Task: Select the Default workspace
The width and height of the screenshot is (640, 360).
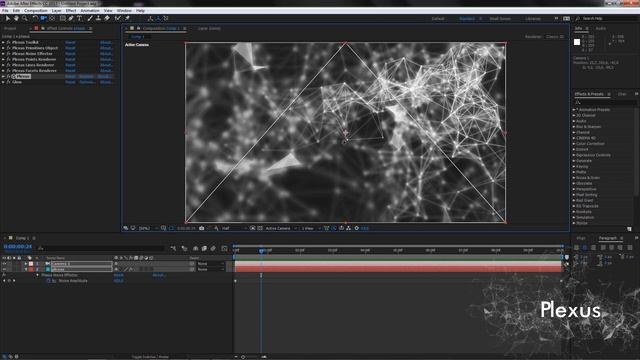Action: point(438,19)
